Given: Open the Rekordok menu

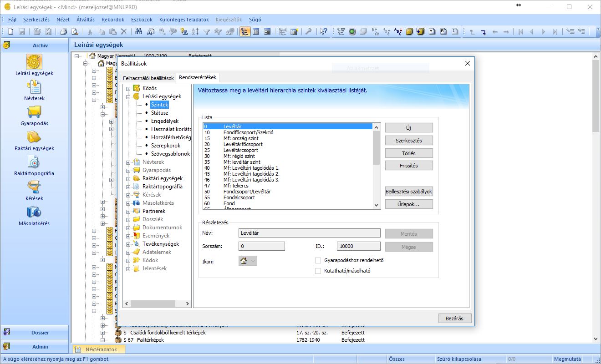Looking at the screenshot, I should point(113,20).
